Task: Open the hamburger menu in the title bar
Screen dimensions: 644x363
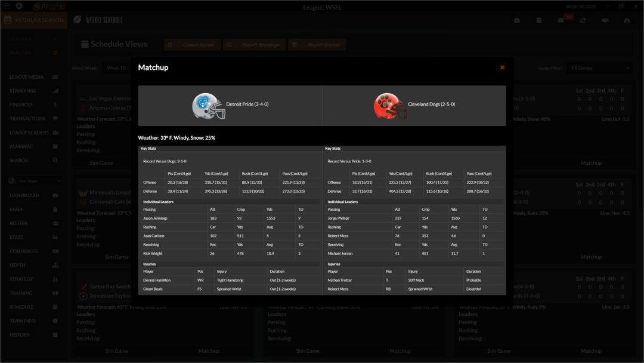Action: pos(7,6)
